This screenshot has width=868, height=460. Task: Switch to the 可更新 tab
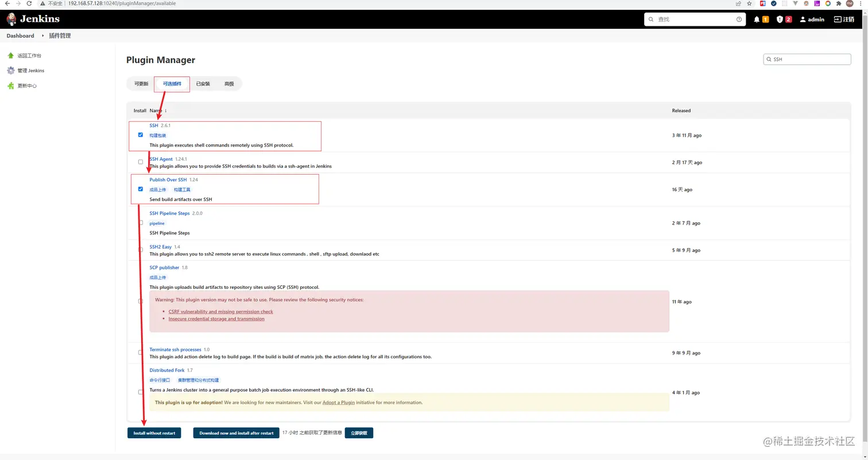pos(141,84)
